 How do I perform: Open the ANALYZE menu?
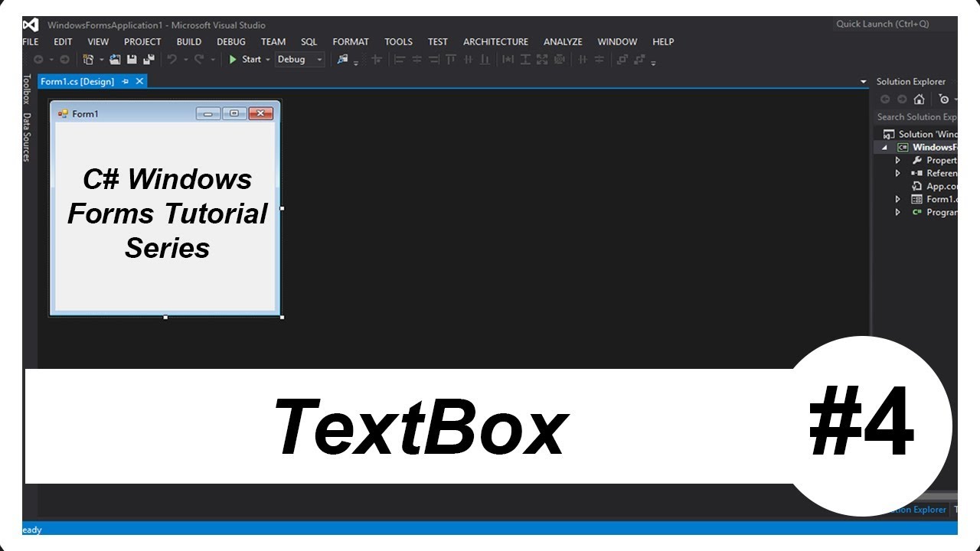pos(563,42)
